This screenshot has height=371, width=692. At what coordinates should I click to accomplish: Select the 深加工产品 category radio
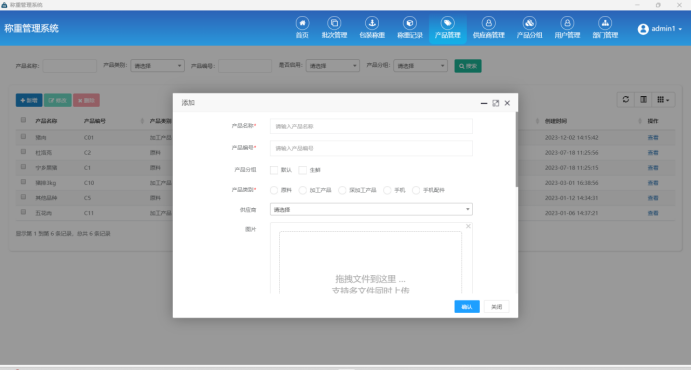tap(342, 190)
